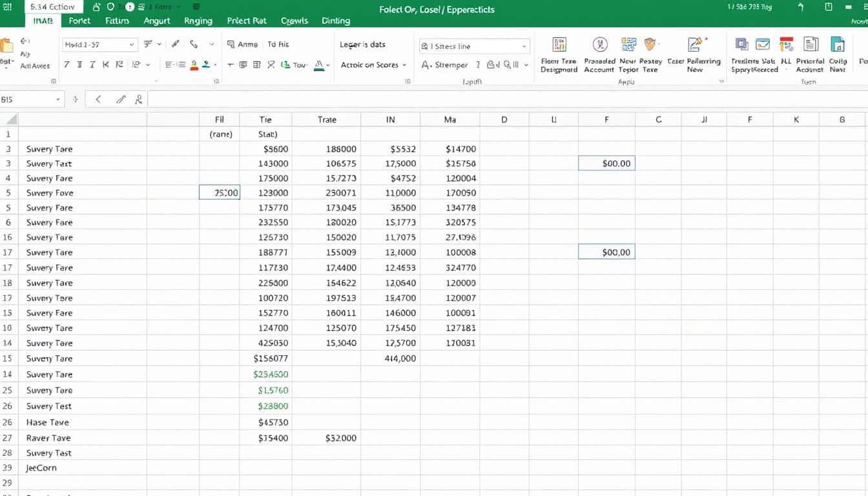
Task: Click the app grid icon top-left
Action: coord(8,7)
